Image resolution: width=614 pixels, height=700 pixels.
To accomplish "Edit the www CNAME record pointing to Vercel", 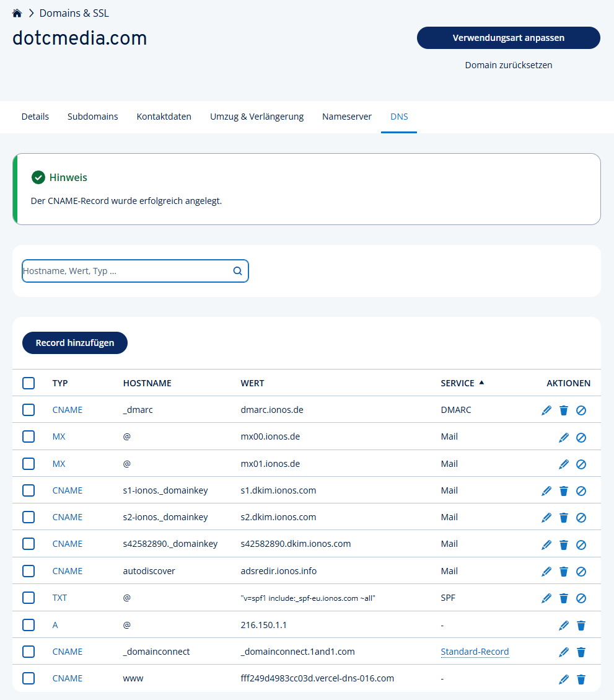I will tap(563, 679).
